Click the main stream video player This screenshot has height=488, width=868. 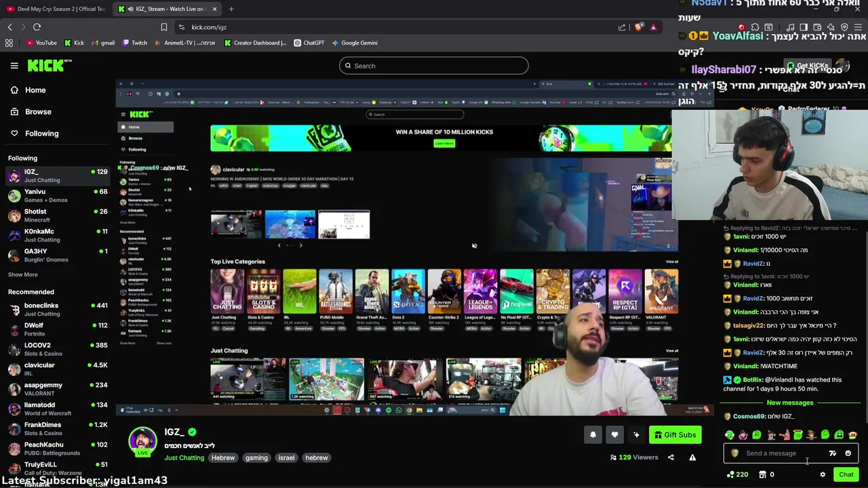(x=414, y=247)
